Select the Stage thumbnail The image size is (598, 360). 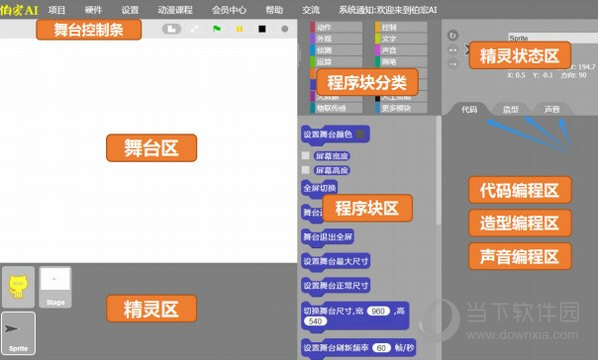pyautogui.click(x=55, y=287)
